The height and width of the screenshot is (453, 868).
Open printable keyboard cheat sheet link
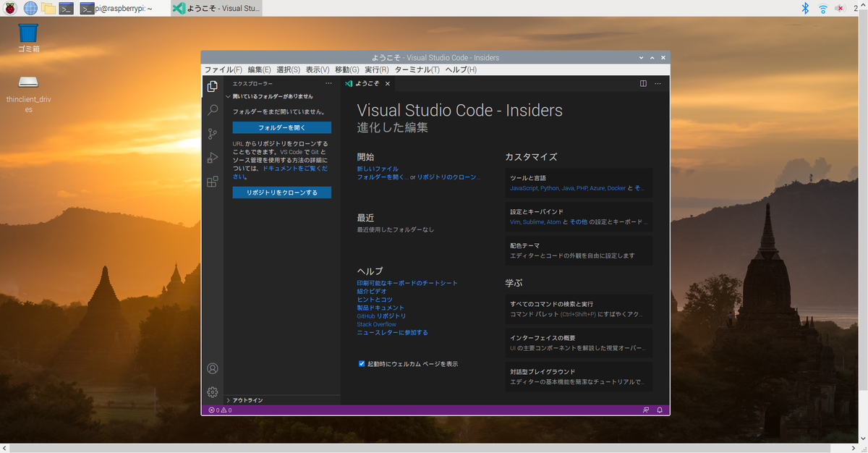pos(407,283)
